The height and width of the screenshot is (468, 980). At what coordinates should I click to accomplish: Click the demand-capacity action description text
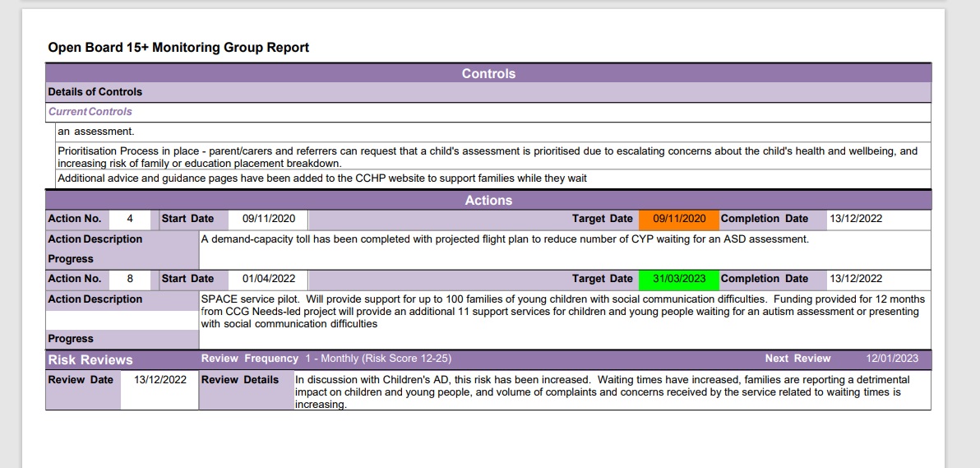[505, 239]
